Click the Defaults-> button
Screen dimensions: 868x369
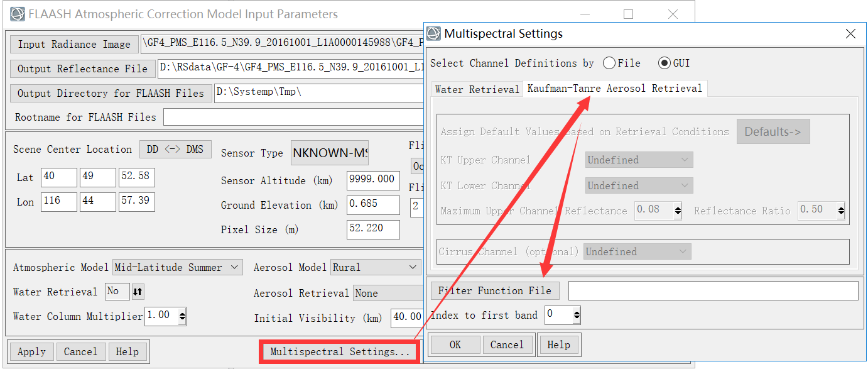click(773, 131)
